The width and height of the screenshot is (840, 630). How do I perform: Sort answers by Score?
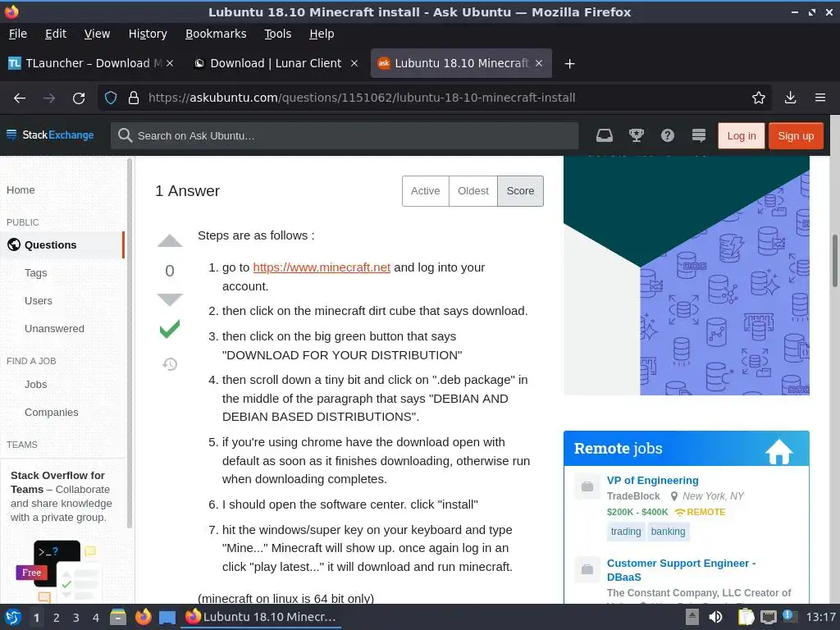[520, 191]
